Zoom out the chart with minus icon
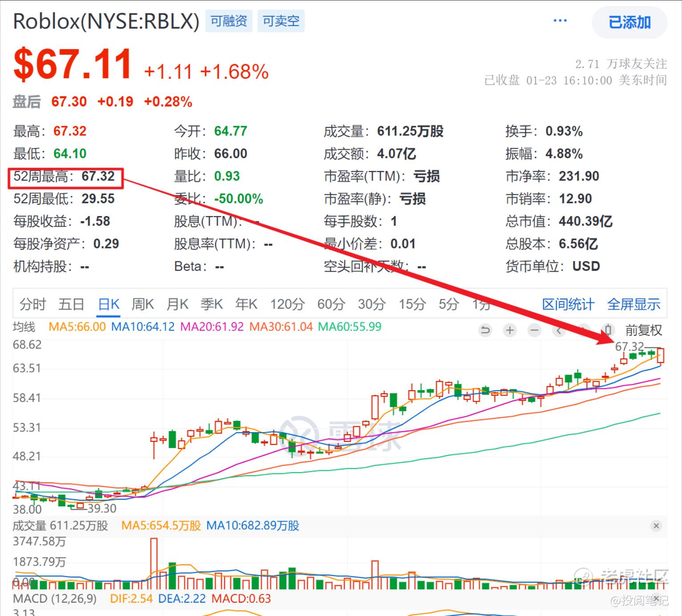 [534, 330]
